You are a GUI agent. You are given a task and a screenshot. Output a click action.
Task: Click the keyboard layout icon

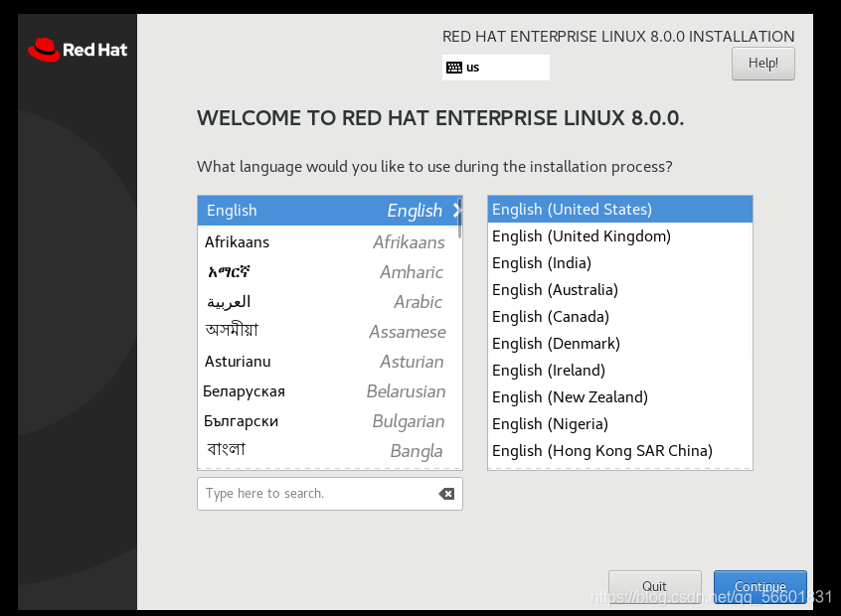click(x=453, y=68)
